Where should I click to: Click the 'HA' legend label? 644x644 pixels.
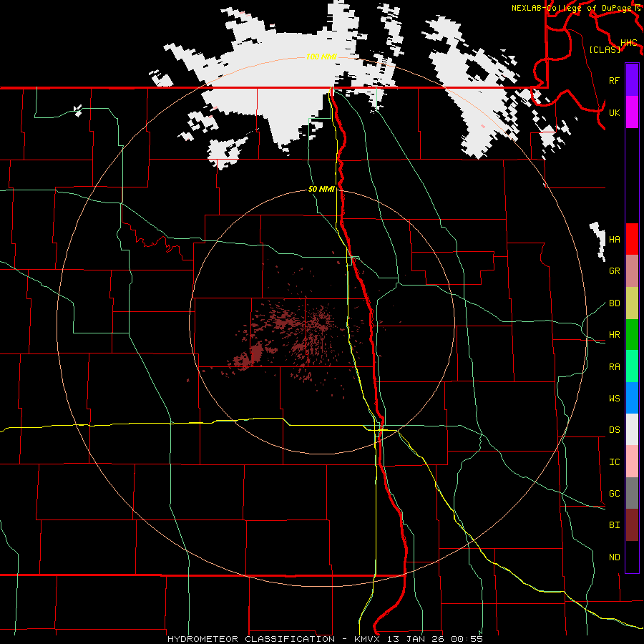[615, 240]
